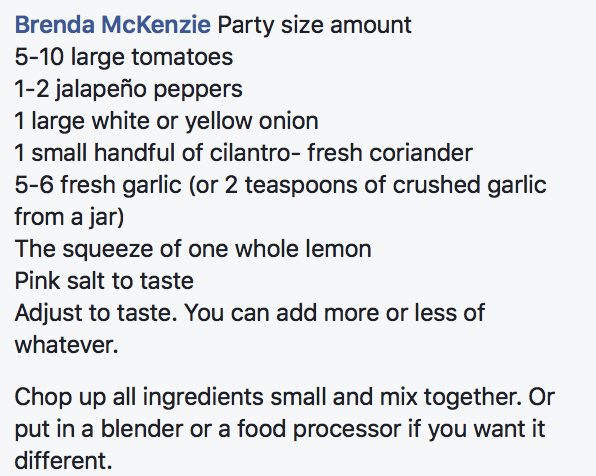Viewport: 596px width, 476px height.
Task: Click the 'Adjust to taste.' sentence
Action: tap(96, 313)
